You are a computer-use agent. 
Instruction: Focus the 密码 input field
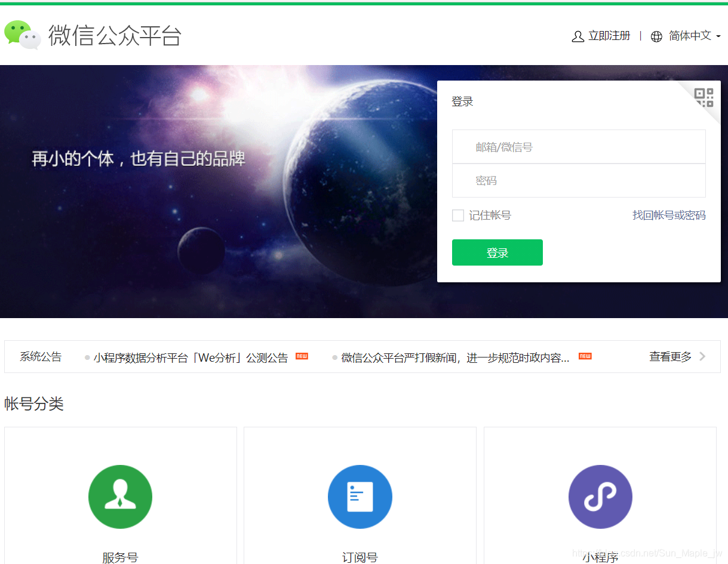click(579, 180)
